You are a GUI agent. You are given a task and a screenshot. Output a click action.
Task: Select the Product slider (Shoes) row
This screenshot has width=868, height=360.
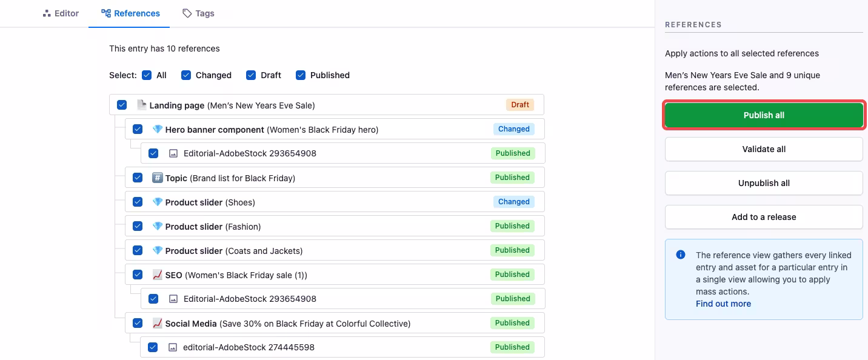tap(335, 202)
